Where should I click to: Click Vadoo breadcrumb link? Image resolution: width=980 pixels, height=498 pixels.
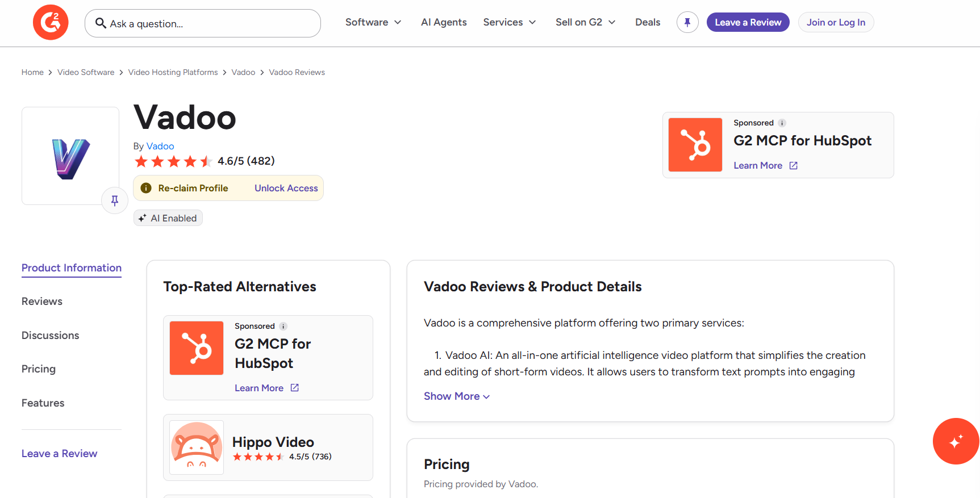243,72
